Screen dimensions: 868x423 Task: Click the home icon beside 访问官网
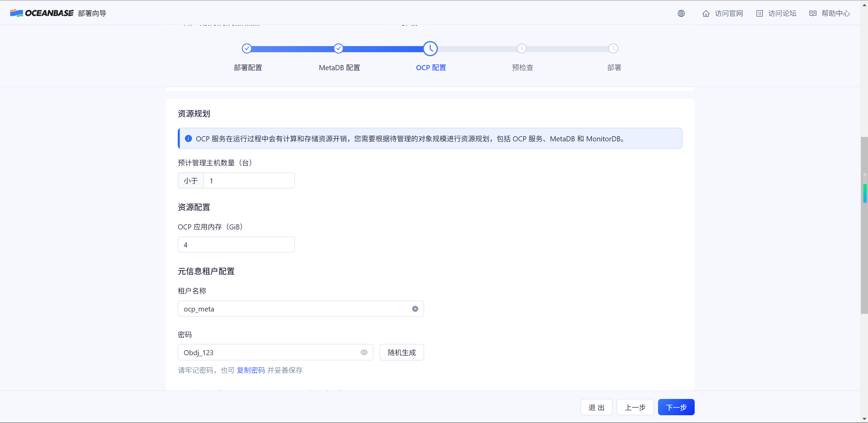(x=706, y=14)
